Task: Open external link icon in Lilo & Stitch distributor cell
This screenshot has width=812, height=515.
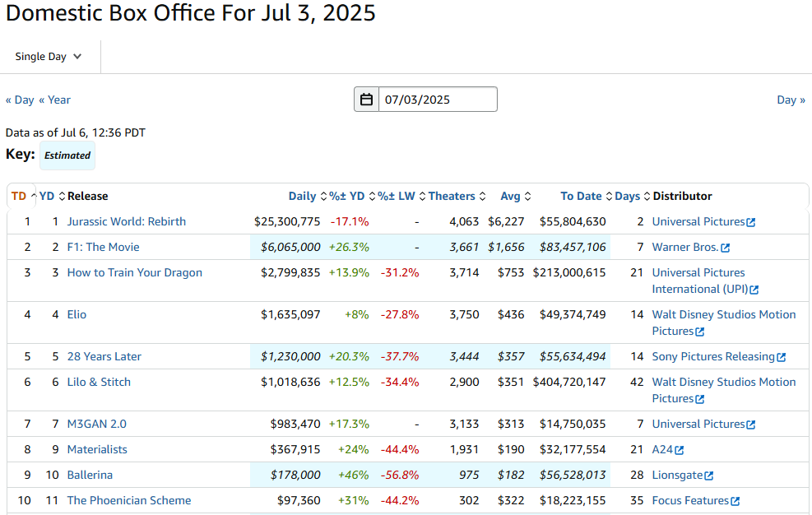Action: [699, 400]
